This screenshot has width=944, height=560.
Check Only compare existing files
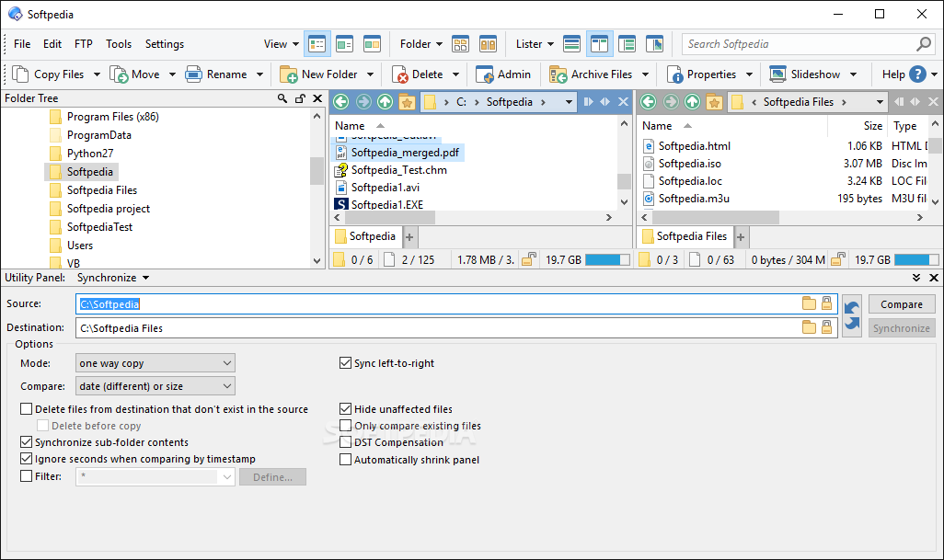346,426
